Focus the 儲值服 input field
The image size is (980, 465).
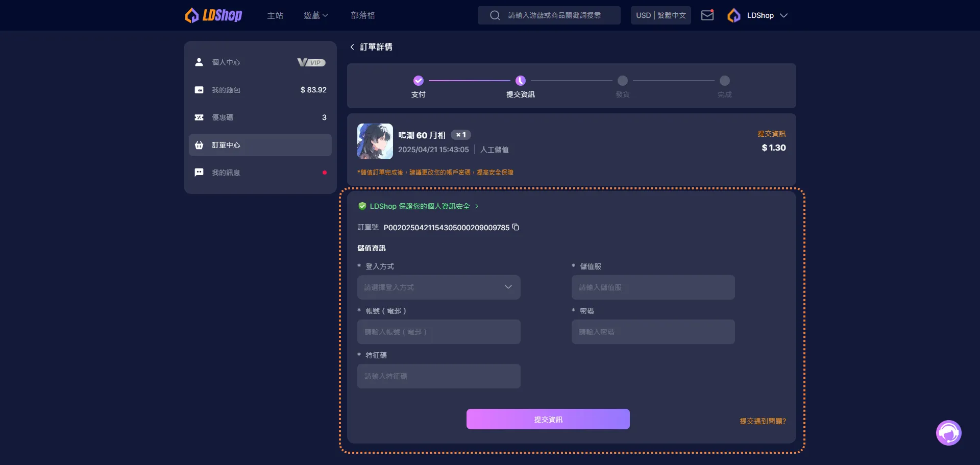[653, 287]
